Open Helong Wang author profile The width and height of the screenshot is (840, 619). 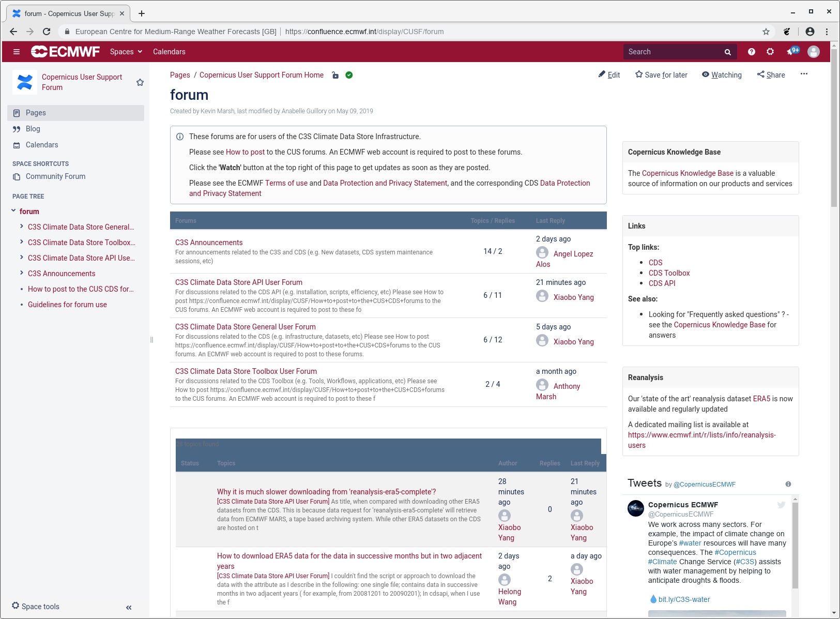click(510, 597)
